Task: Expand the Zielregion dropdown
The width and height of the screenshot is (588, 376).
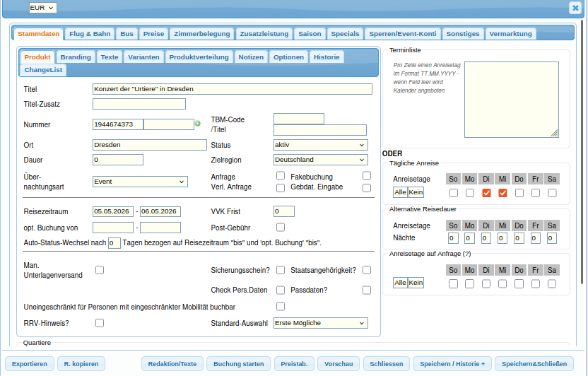Action: coord(320,160)
